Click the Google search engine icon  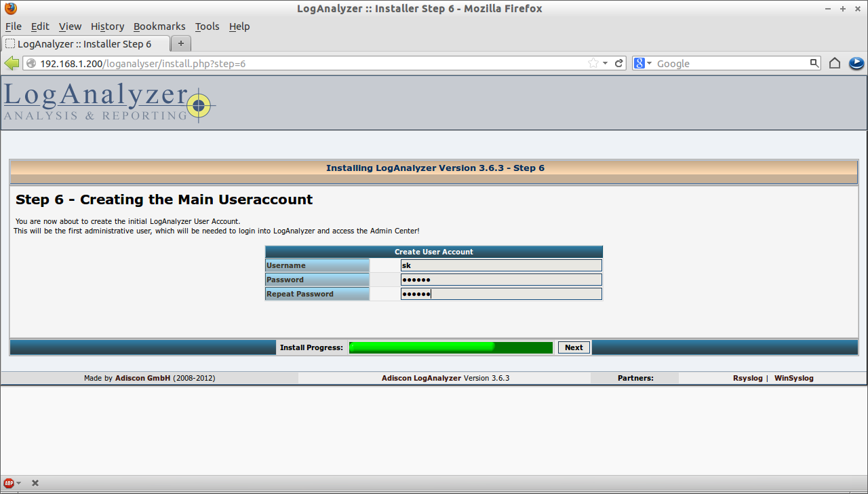[639, 63]
